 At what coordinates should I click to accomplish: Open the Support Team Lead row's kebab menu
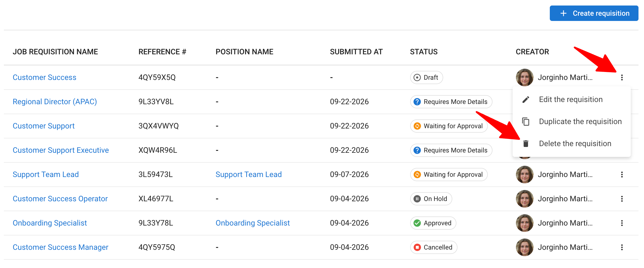tap(622, 175)
